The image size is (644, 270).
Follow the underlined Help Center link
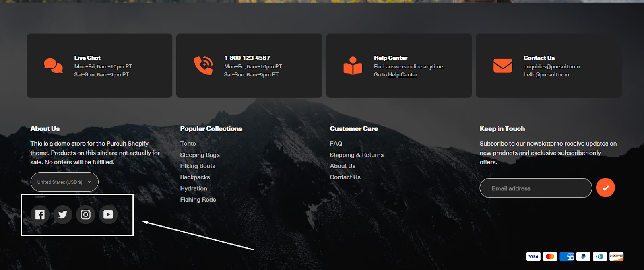click(402, 75)
